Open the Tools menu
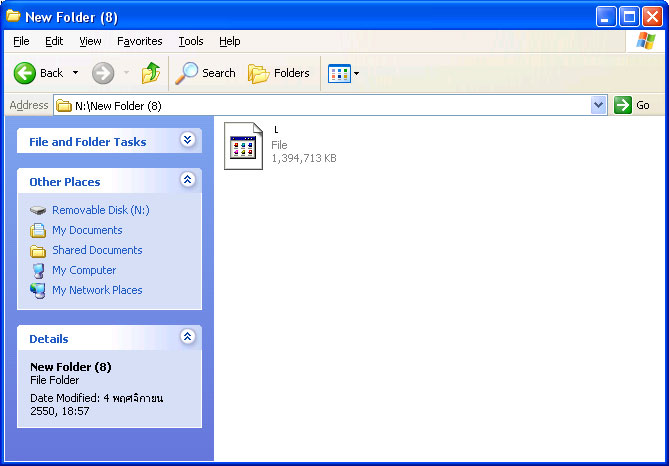 [x=191, y=41]
